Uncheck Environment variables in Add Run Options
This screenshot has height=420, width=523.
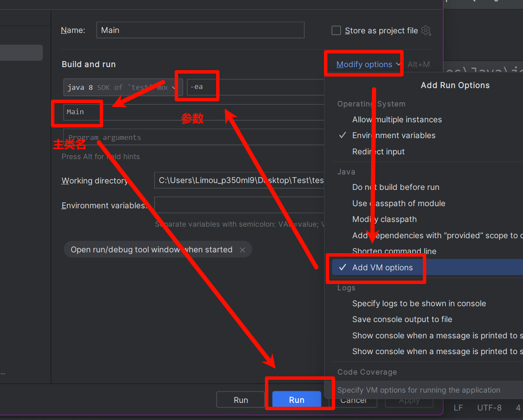pos(393,136)
